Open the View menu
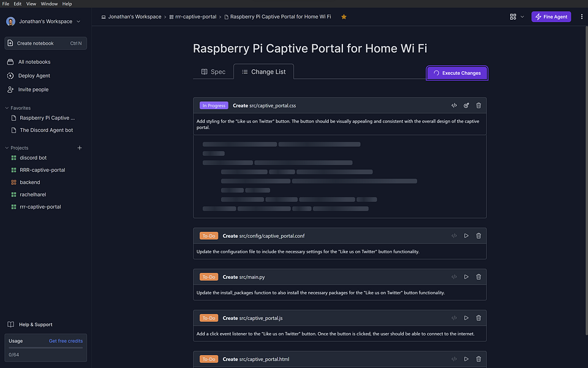Viewport: 588px width, 368px height. tap(31, 4)
